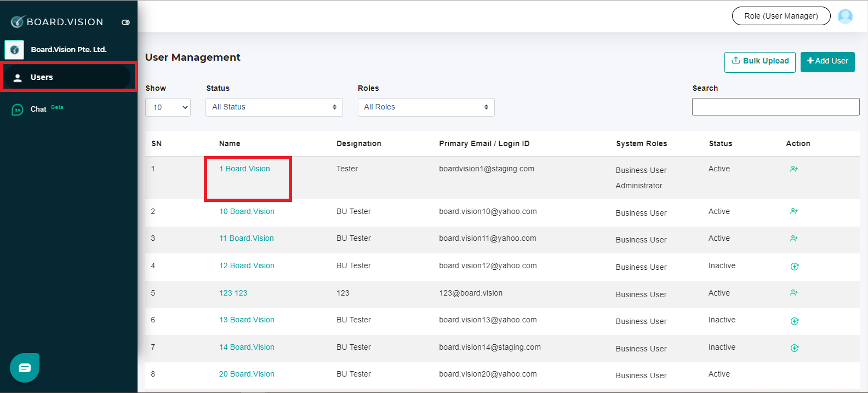Click the Designation column header
868x393 pixels.
tap(359, 143)
